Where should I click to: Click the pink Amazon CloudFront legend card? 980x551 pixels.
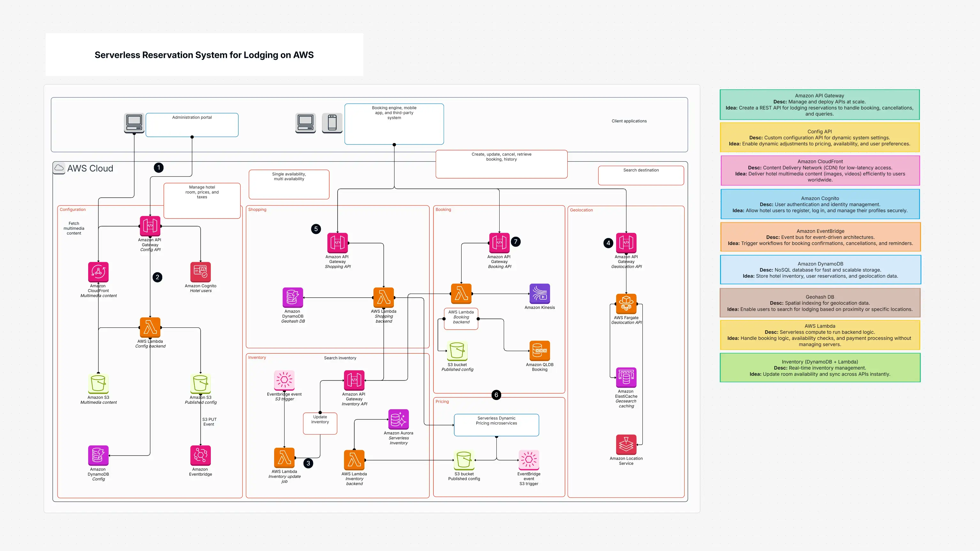click(820, 171)
